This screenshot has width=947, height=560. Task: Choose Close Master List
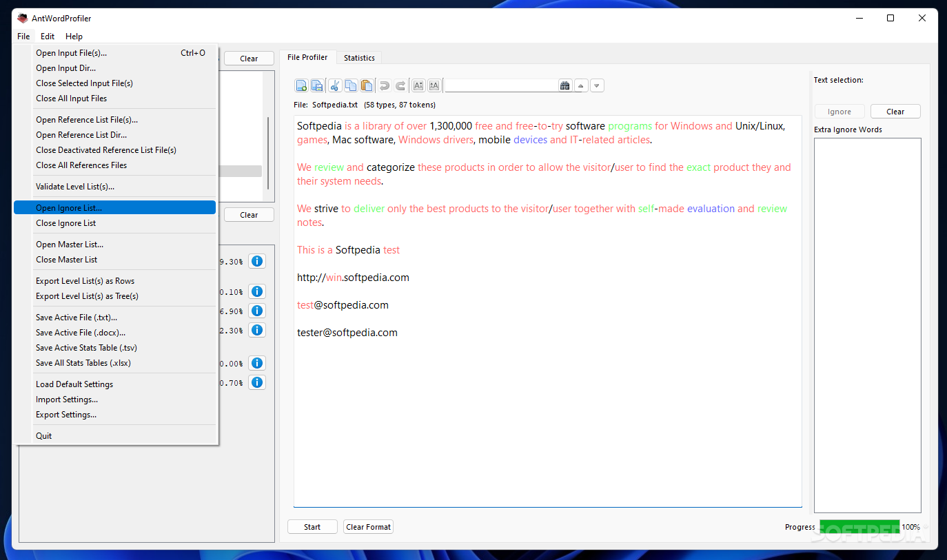[x=114, y=260]
